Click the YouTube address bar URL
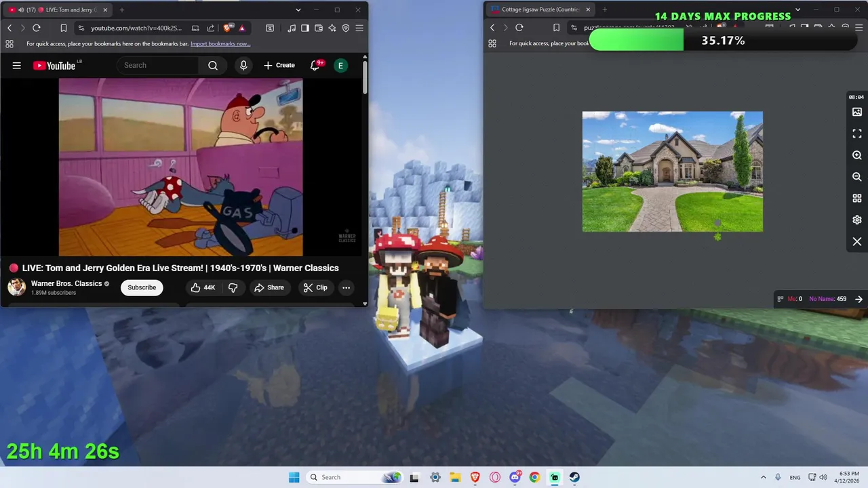This screenshot has width=868, height=488. (136, 28)
